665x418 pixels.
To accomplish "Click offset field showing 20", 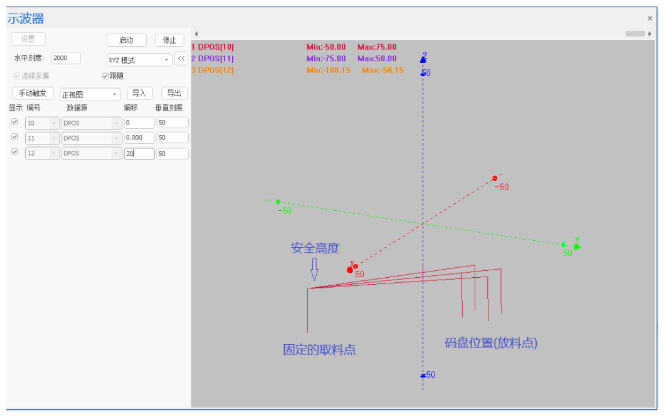I will pyautogui.click(x=139, y=153).
